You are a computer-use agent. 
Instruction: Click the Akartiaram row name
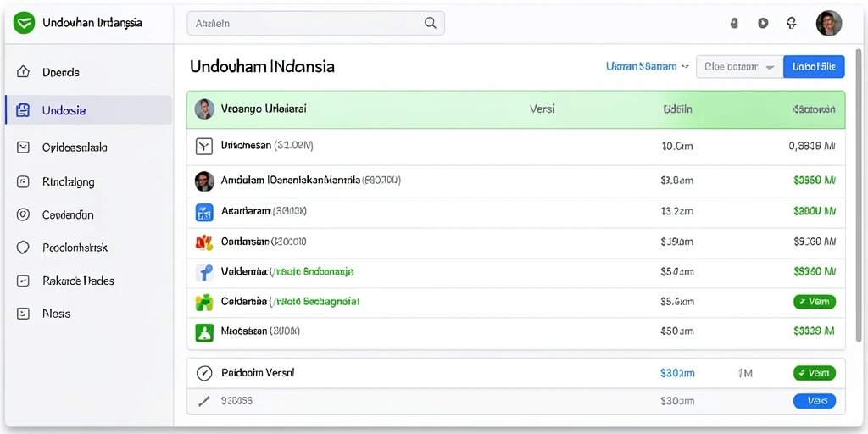tap(245, 211)
